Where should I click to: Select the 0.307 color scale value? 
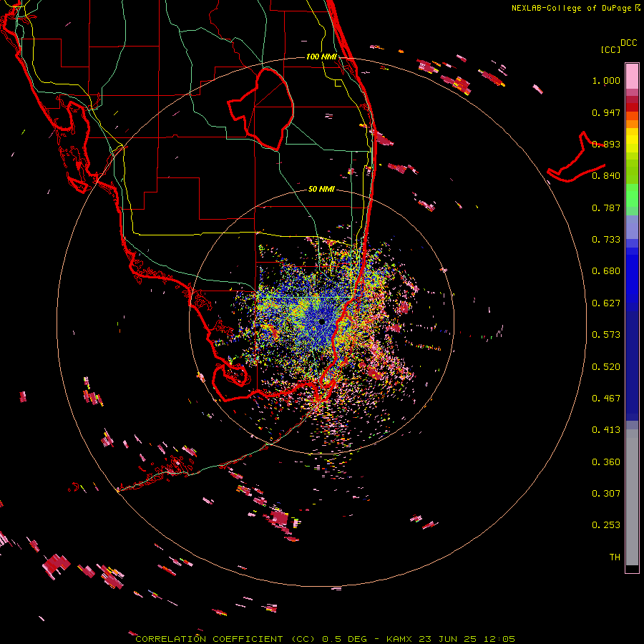pyautogui.click(x=606, y=494)
